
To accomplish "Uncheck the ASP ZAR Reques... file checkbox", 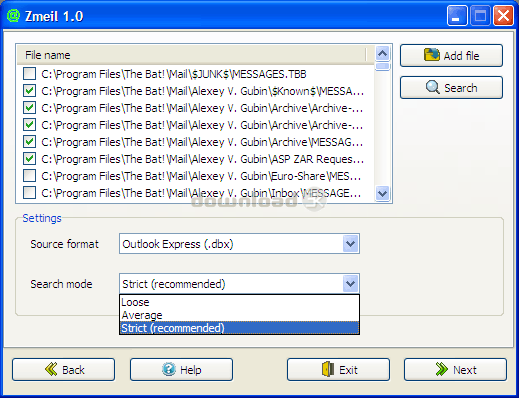I will click(x=30, y=159).
